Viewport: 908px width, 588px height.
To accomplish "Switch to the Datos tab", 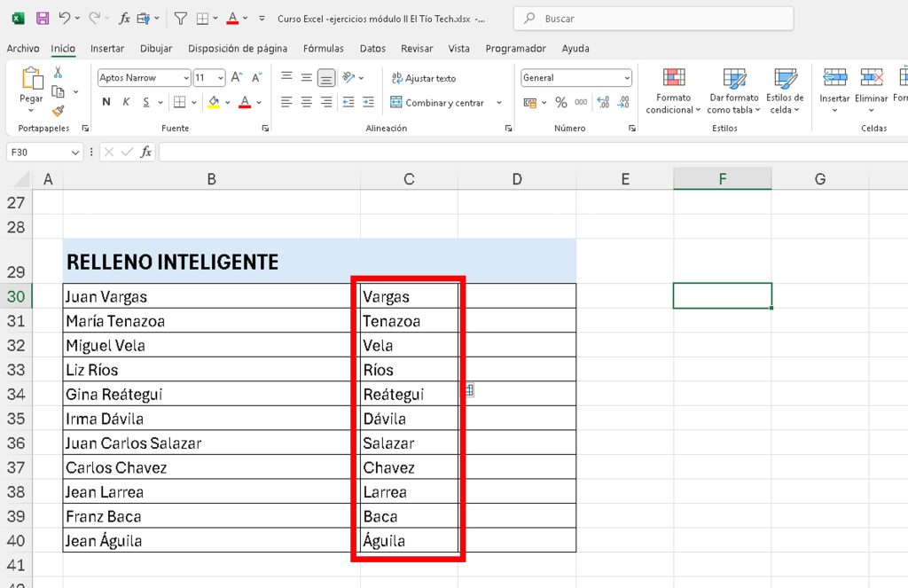I will point(372,49).
